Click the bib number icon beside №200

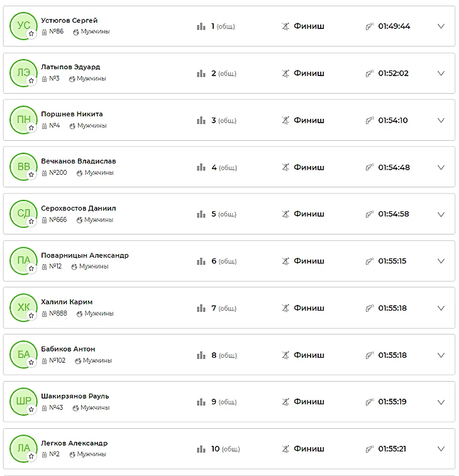[44, 173]
